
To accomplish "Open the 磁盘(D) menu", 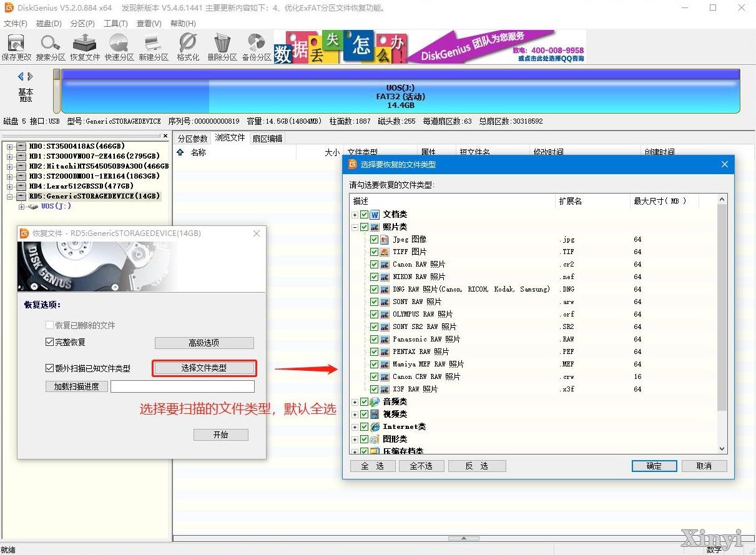I will (x=49, y=24).
